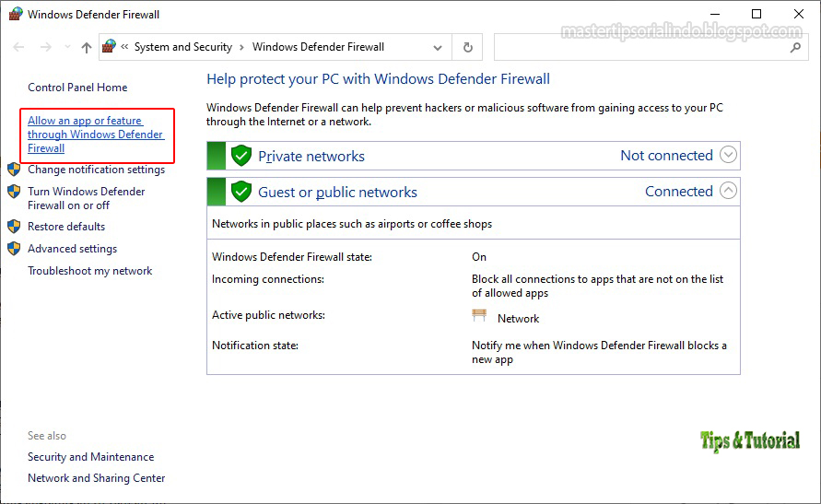The height and width of the screenshot is (504, 821).
Task: Click the Guest or public networks heading
Action: point(338,193)
